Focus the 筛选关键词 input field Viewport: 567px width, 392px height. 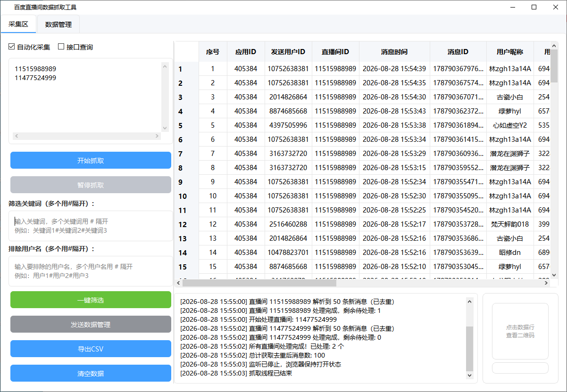[91, 226]
